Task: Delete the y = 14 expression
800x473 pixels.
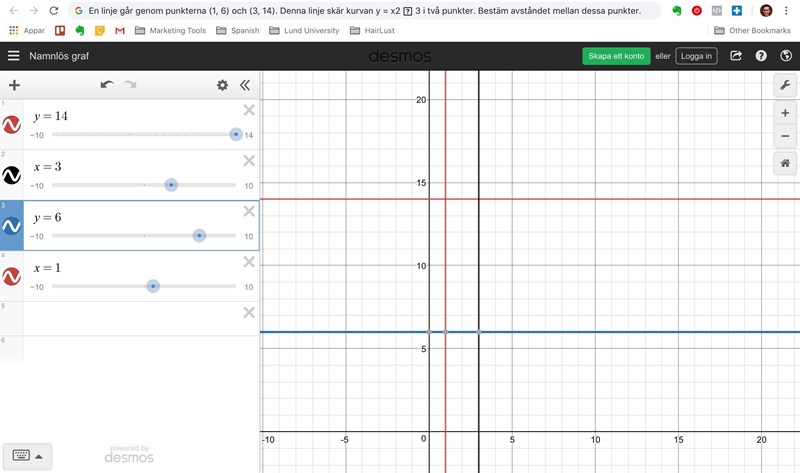Action: [249, 110]
